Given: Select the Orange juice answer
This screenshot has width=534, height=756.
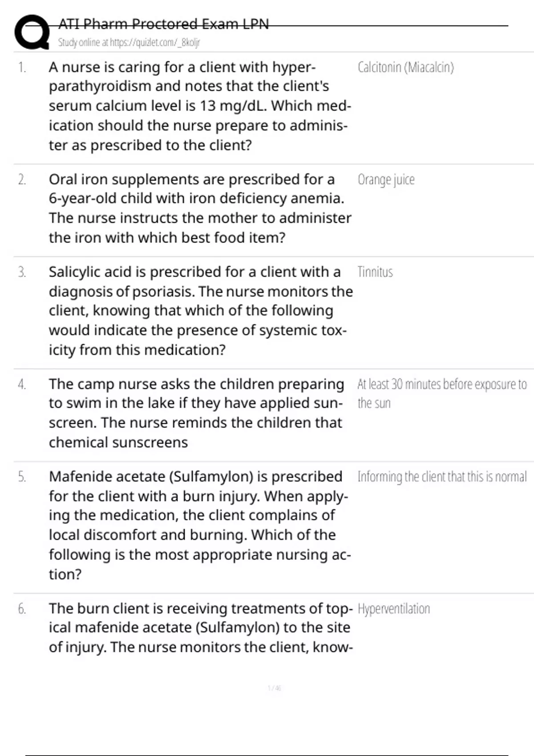Looking at the screenshot, I should pyautogui.click(x=386, y=180).
